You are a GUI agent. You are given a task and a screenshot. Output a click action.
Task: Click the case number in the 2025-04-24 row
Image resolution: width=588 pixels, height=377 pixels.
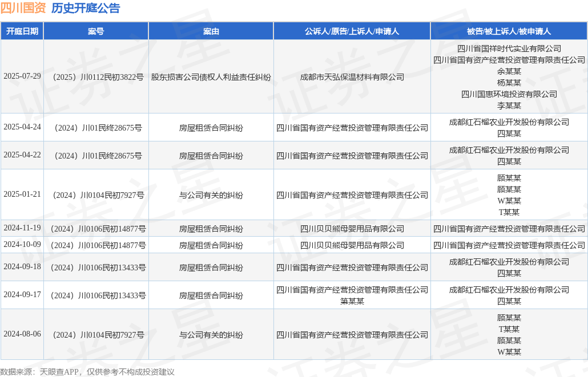tap(96, 128)
